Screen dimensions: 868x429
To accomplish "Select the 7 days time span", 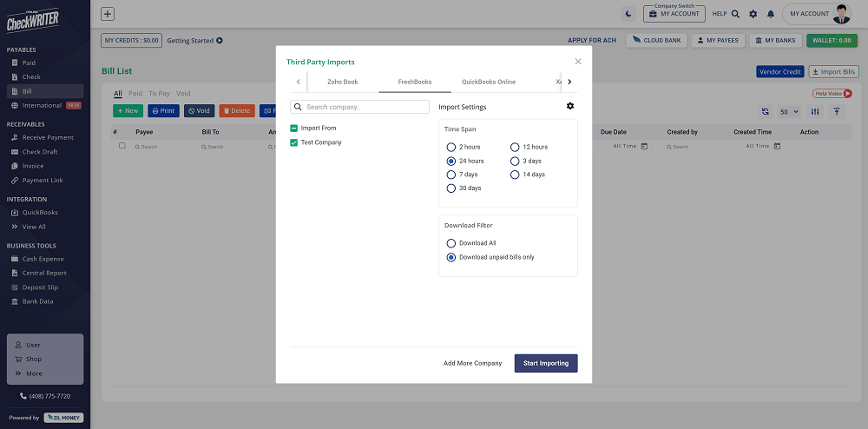I will [x=451, y=175].
